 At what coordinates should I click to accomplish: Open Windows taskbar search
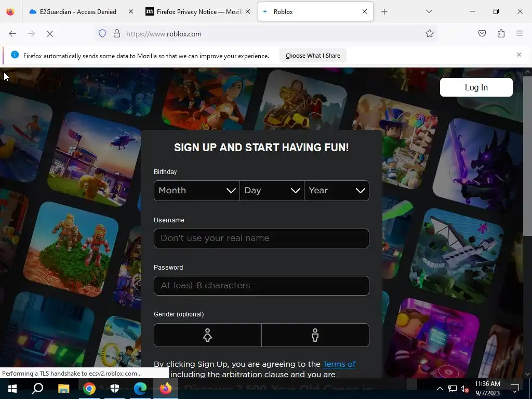37,389
